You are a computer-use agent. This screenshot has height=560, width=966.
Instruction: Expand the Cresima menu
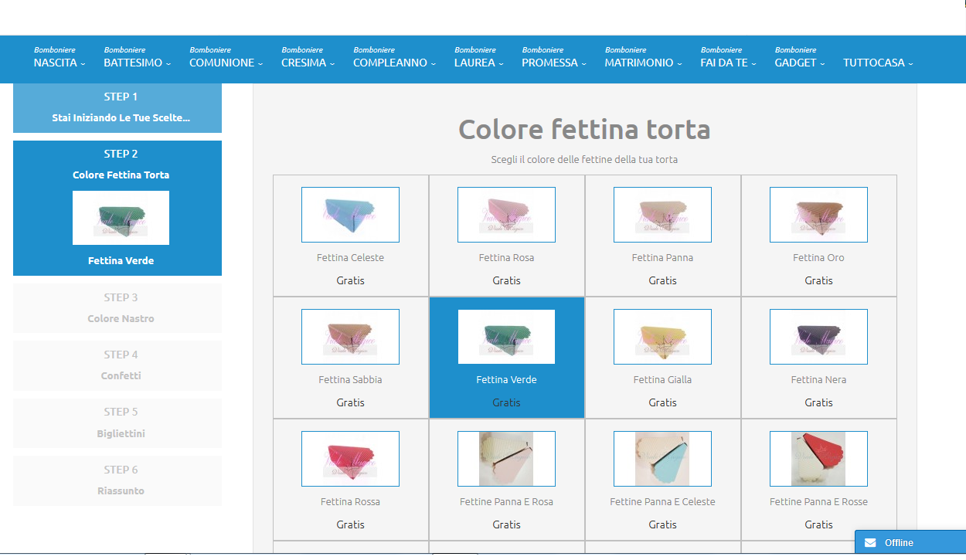coord(308,57)
